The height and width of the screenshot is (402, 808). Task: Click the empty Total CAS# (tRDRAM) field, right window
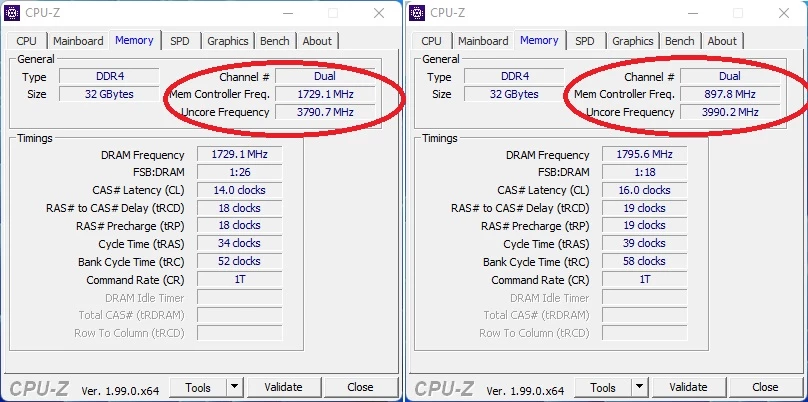[x=645, y=315]
